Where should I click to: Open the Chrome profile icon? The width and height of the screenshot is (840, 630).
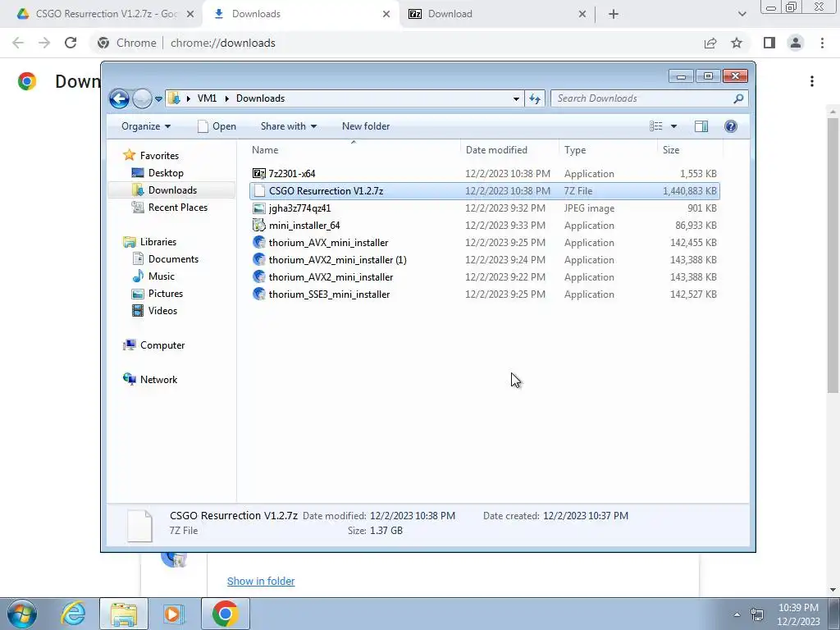(796, 43)
